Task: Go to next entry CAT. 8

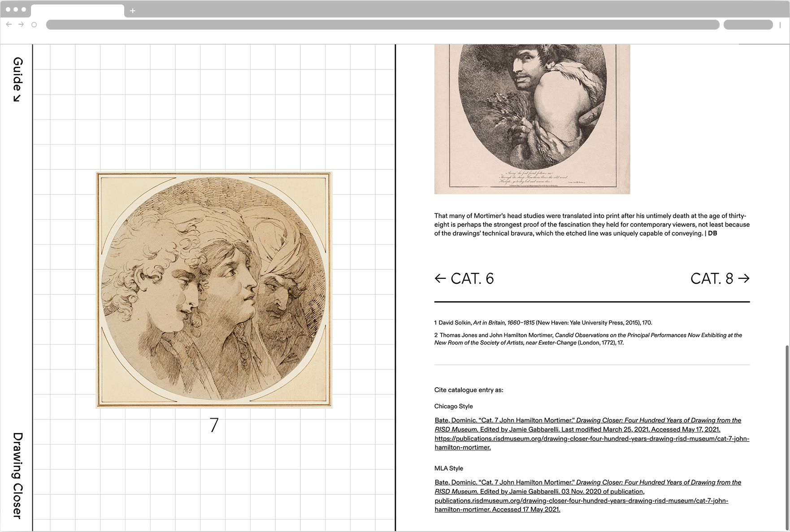Action: point(720,279)
